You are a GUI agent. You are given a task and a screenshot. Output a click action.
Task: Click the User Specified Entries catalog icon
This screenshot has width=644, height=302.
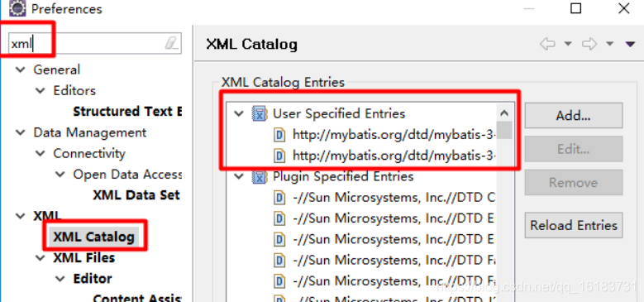tap(260, 114)
